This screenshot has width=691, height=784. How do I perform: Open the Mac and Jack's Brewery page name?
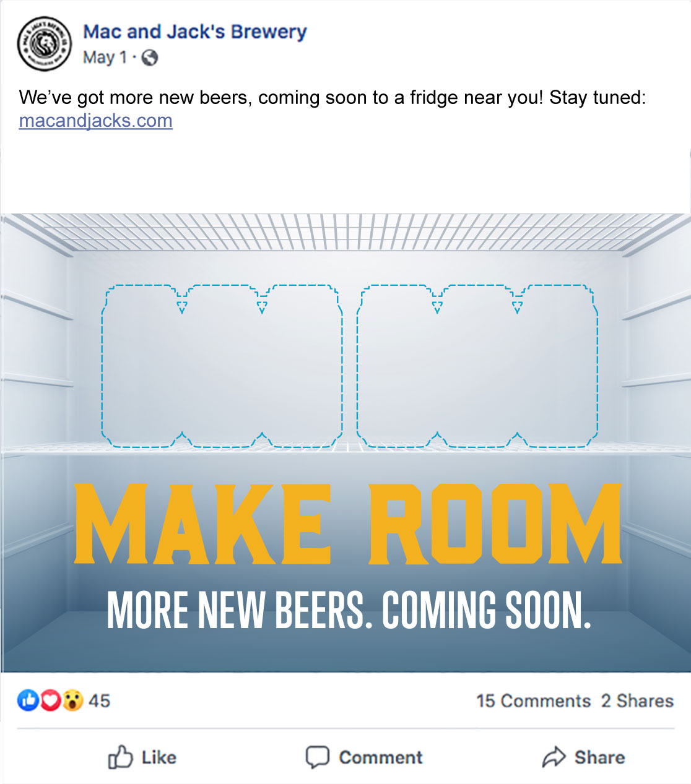tap(195, 32)
